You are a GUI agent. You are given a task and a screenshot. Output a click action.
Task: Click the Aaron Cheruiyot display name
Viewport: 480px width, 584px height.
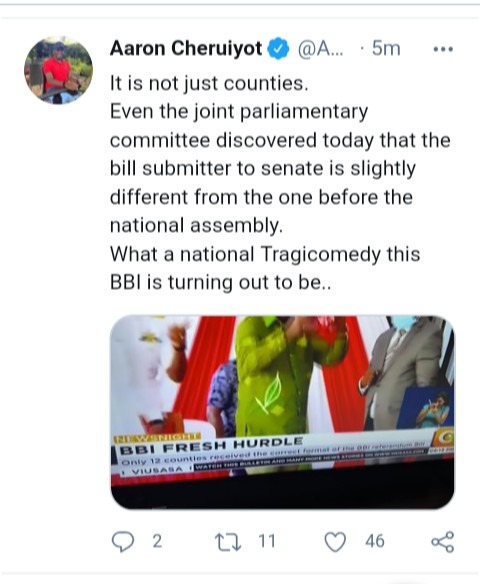pos(186,48)
